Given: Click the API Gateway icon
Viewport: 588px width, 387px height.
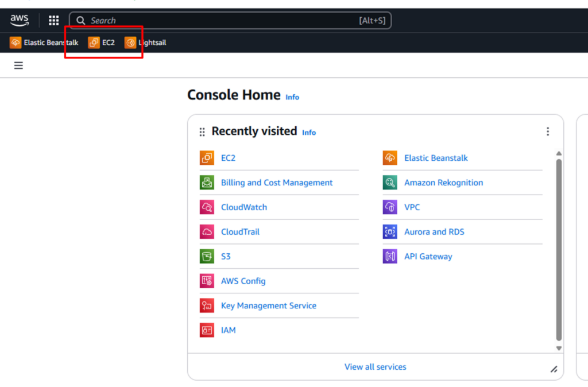Looking at the screenshot, I should click(390, 257).
